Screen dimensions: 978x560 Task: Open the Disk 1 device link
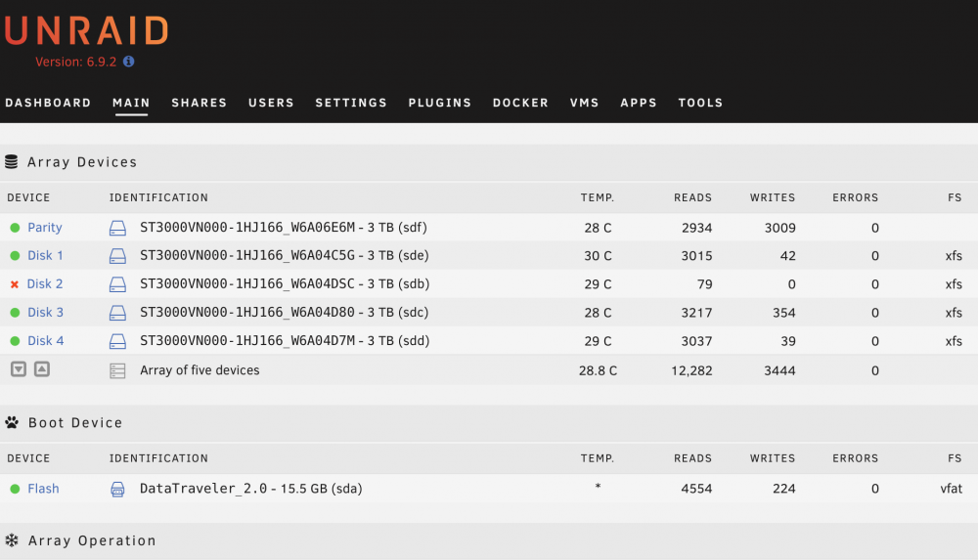point(45,256)
